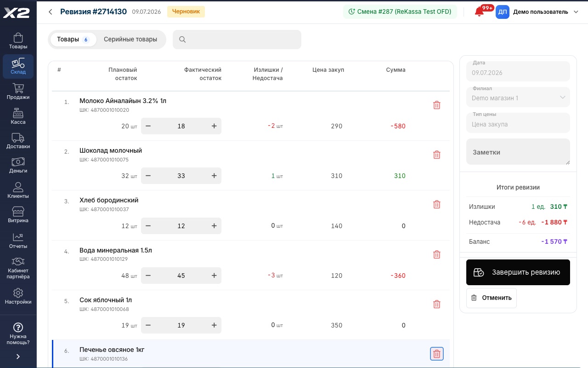Increase actual stock of Вода минеральная
588x368 pixels.
[214, 276]
